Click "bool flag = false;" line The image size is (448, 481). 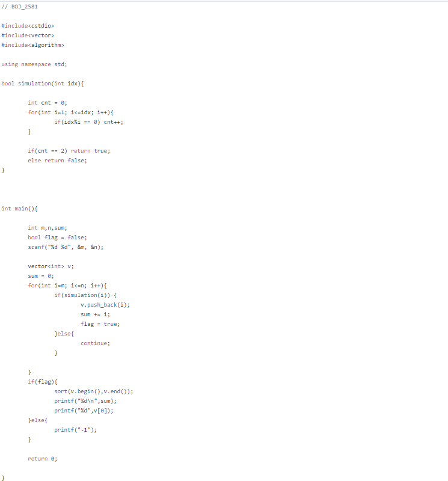(x=57, y=237)
